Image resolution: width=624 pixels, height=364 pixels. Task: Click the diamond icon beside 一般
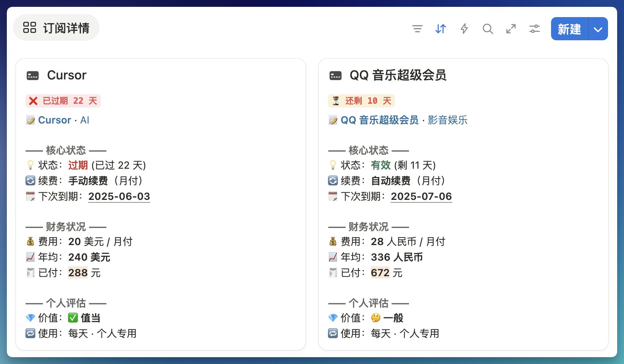coord(333,318)
